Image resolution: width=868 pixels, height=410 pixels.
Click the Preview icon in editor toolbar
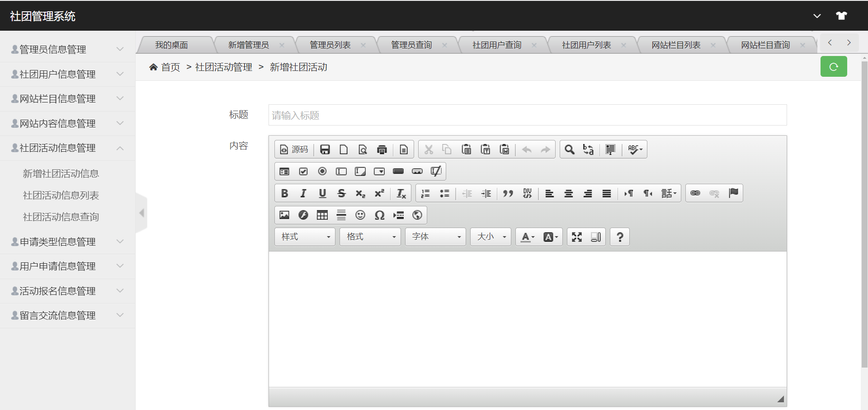pos(363,149)
